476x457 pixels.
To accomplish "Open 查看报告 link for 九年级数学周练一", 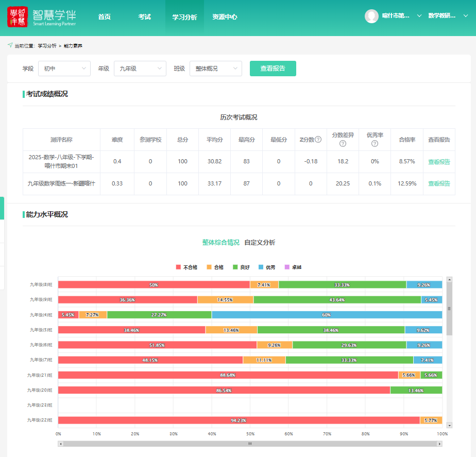I will pyautogui.click(x=439, y=183).
